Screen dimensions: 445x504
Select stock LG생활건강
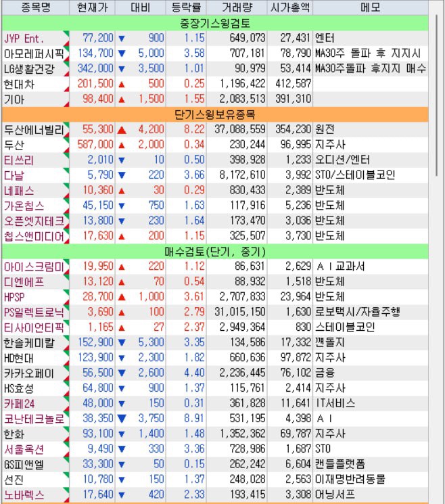35,69
